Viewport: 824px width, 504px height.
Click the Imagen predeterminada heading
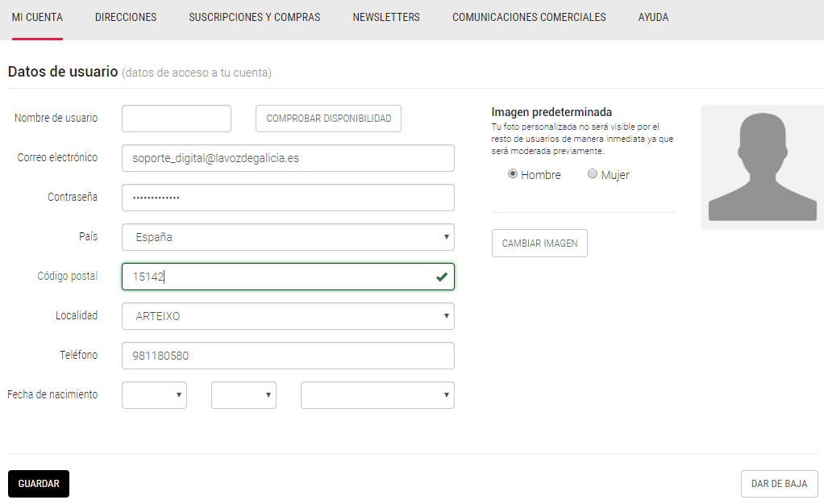[551, 112]
